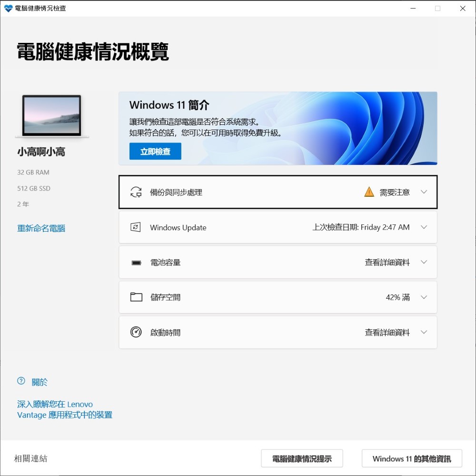This screenshot has height=476, width=476.
Task: Click the Windows 11 簡介 heading
Action: (169, 105)
